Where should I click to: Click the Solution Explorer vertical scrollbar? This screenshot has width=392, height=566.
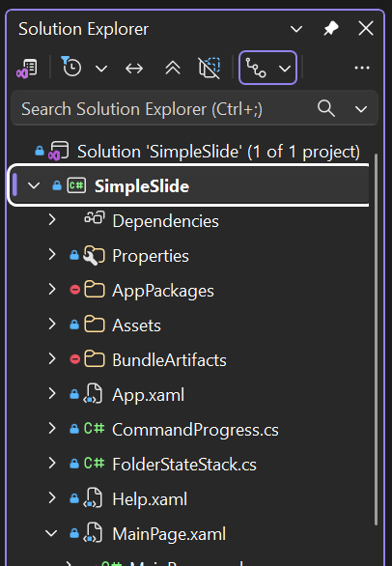[x=376, y=339]
